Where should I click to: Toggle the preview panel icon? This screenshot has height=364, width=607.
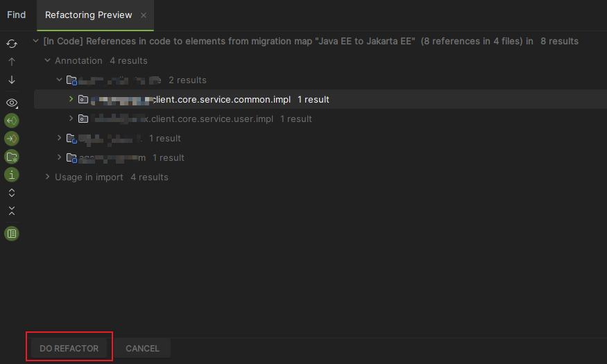coord(12,234)
